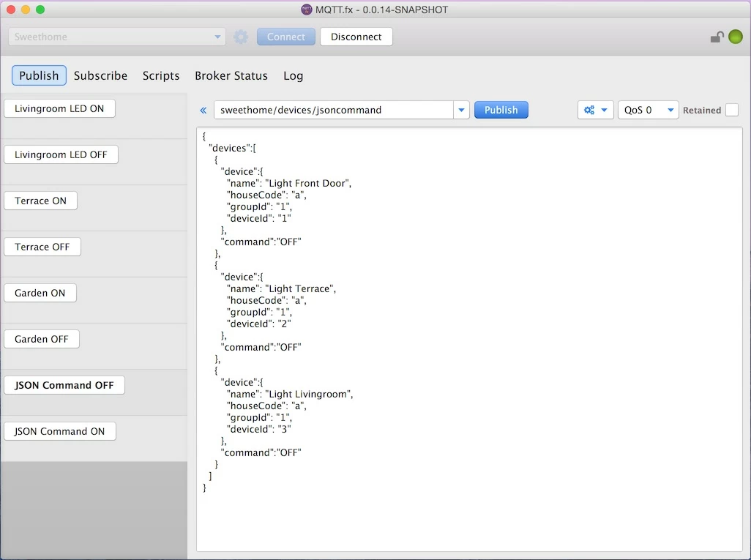Click the "Light Livingroom" name line
Viewport: 751px width, 560px height.
291,394
